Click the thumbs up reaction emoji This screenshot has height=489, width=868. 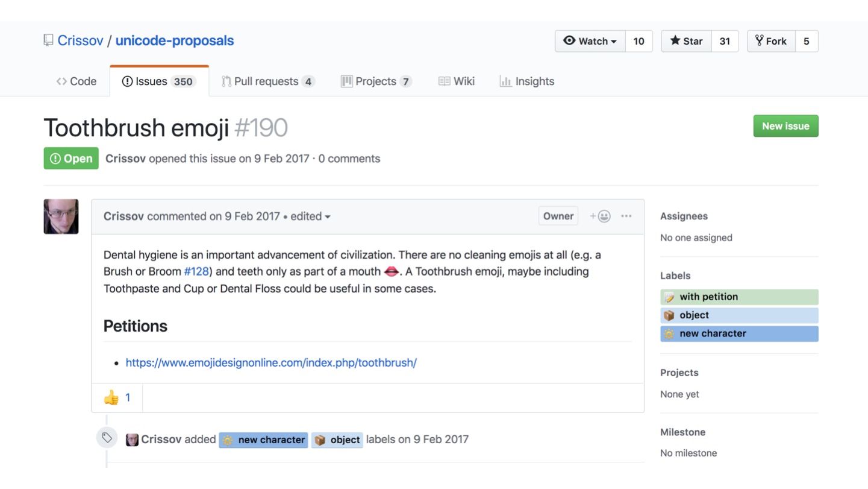point(111,397)
